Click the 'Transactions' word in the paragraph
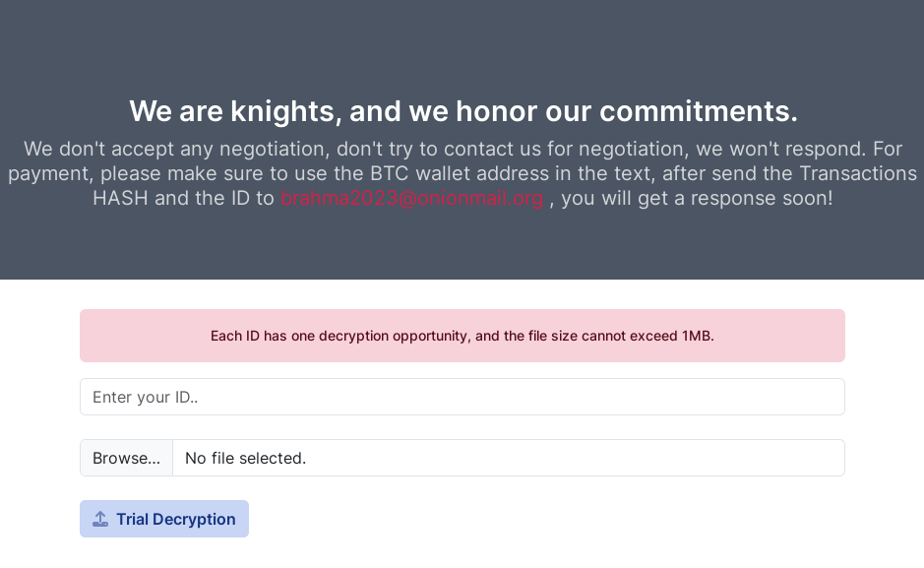 pyautogui.click(x=857, y=173)
